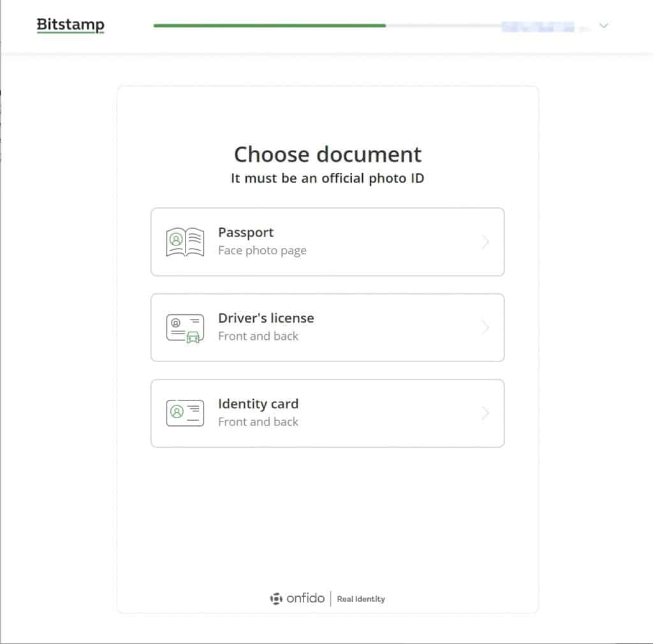Click the driver's license card icon

coord(184,327)
